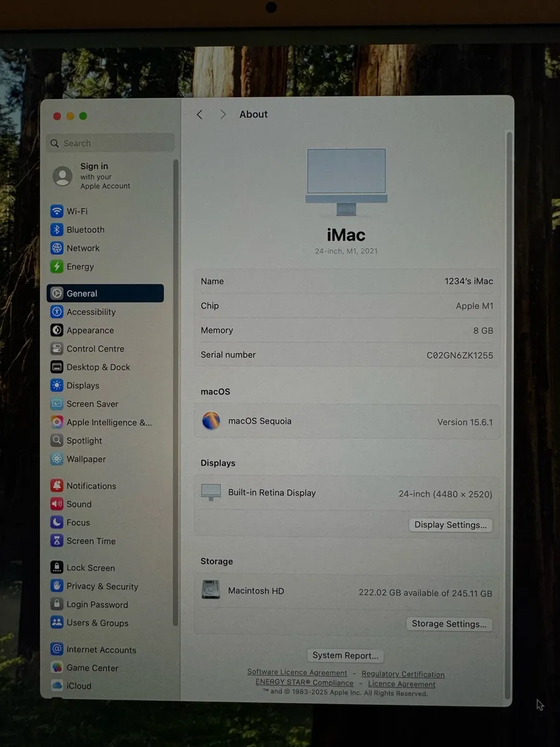
Task: Open Privacy & Security hand icon
Action: coord(57,586)
